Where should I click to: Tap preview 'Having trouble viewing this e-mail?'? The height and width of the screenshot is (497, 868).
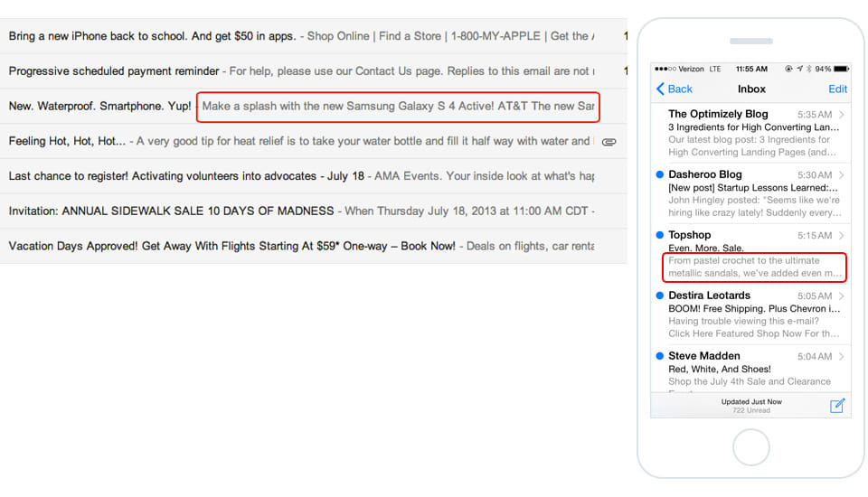pos(743,321)
